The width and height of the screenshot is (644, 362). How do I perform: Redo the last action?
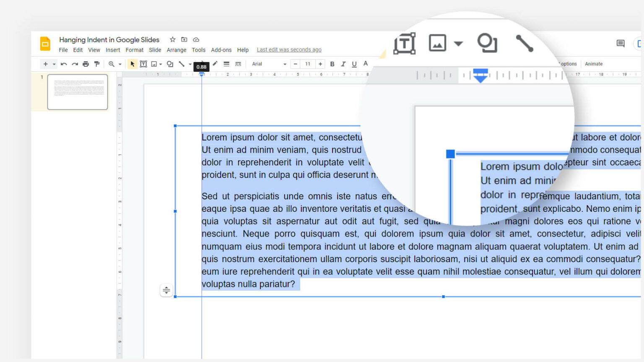75,64
